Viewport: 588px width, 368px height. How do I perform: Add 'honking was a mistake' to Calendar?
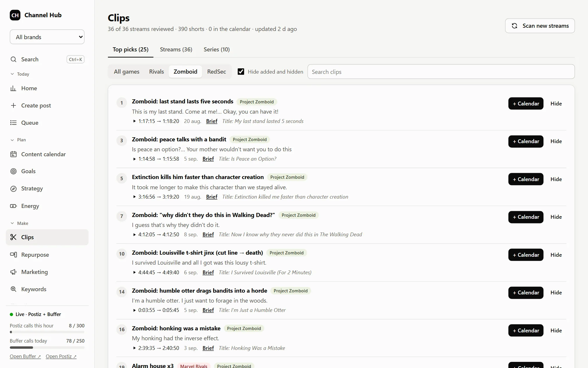tap(526, 331)
